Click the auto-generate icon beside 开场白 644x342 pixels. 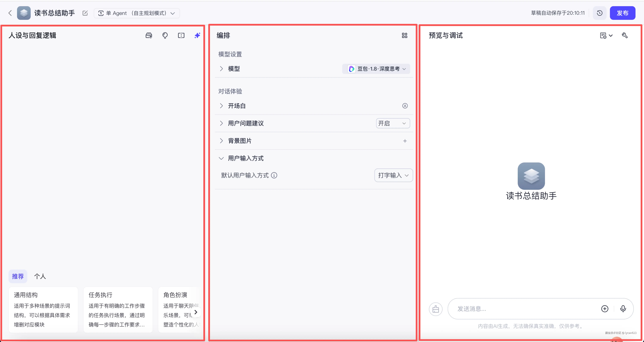[405, 106]
